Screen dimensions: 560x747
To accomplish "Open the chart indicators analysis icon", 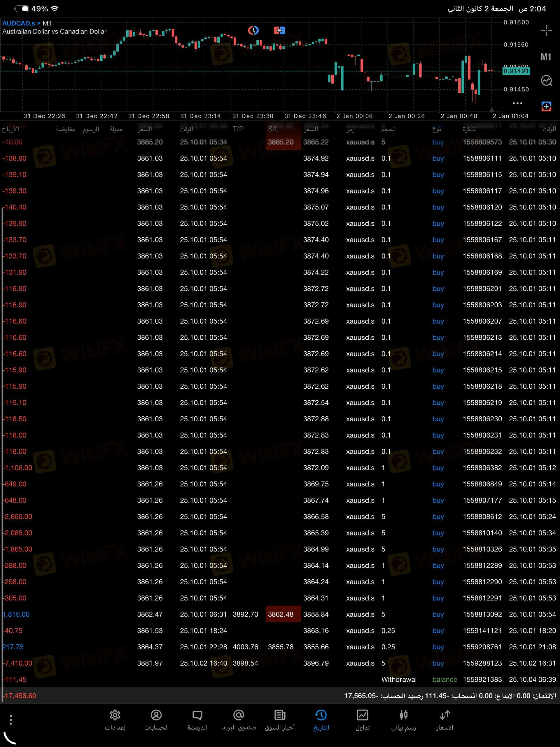I will point(546,80).
